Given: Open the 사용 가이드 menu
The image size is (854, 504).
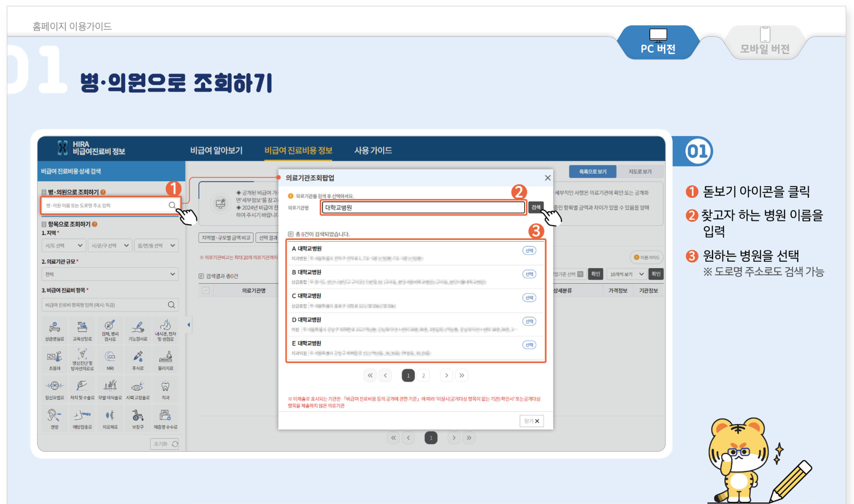Looking at the screenshot, I should click(373, 151).
